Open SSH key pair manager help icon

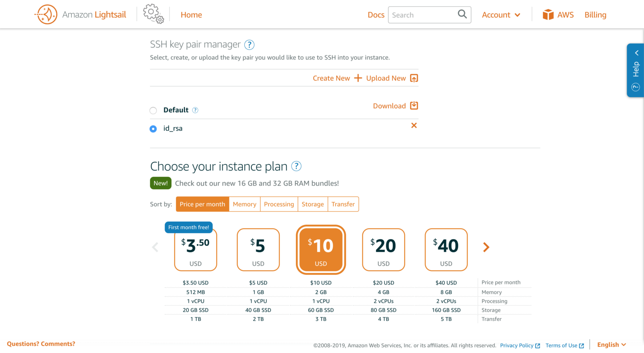[x=249, y=45]
